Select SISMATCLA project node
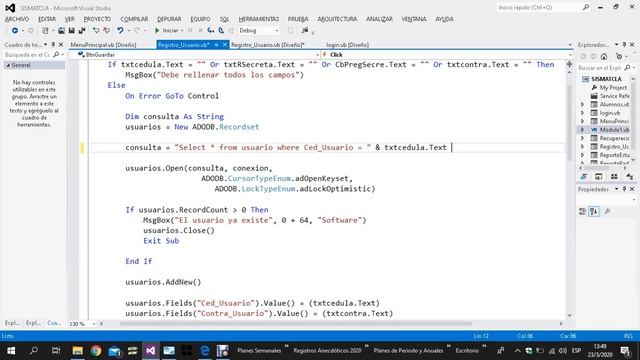 (606, 79)
